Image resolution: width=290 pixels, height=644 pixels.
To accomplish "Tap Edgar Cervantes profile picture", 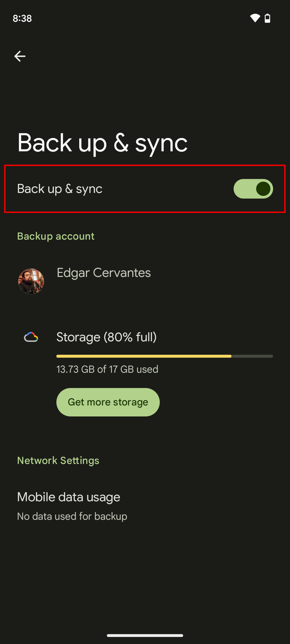I will pyautogui.click(x=31, y=281).
